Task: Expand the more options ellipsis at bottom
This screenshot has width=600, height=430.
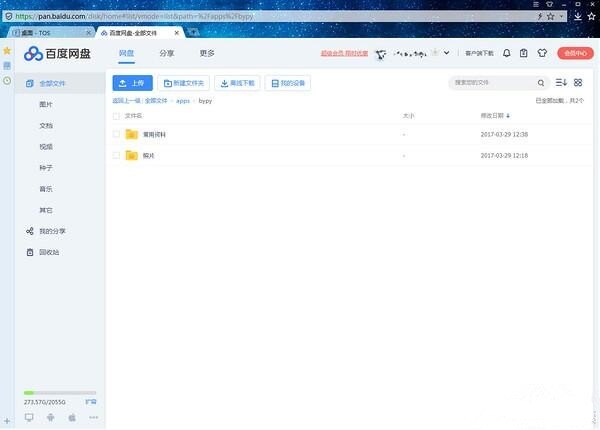Action: pos(93,416)
